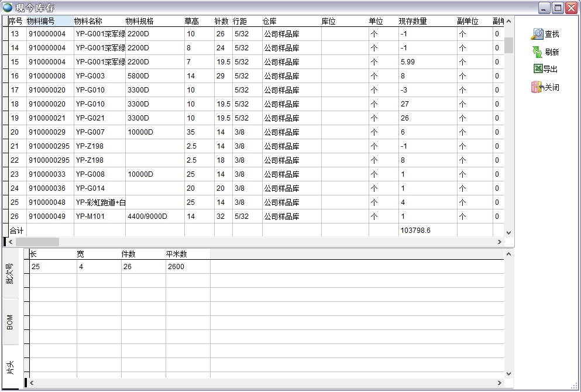Click lower grid's scroll-down arrow
The height and width of the screenshot is (392, 581).
(x=508, y=373)
